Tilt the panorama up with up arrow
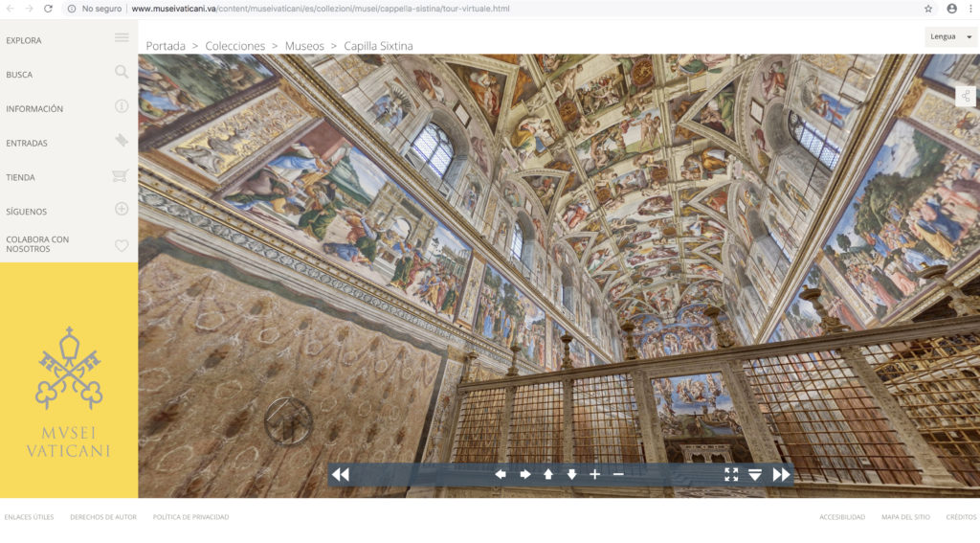The image size is (980, 543). [x=548, y=475]
